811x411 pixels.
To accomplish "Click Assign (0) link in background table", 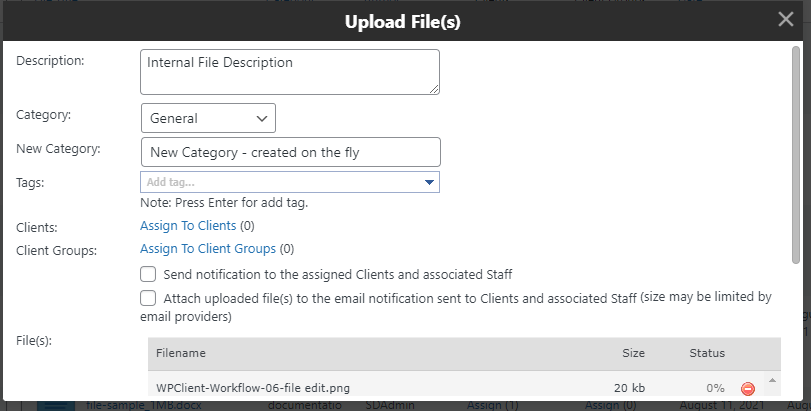I will (x=610, y=405).
